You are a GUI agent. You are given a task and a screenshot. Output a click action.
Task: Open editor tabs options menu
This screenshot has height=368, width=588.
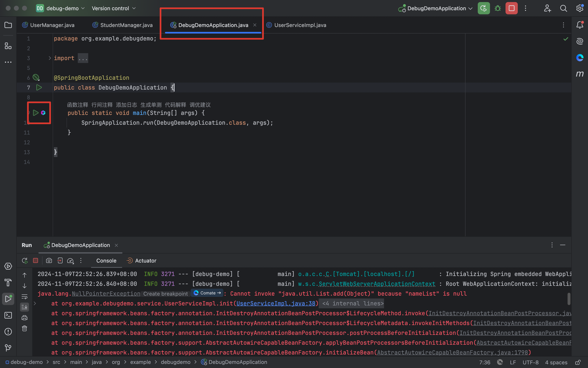(563, 25)
